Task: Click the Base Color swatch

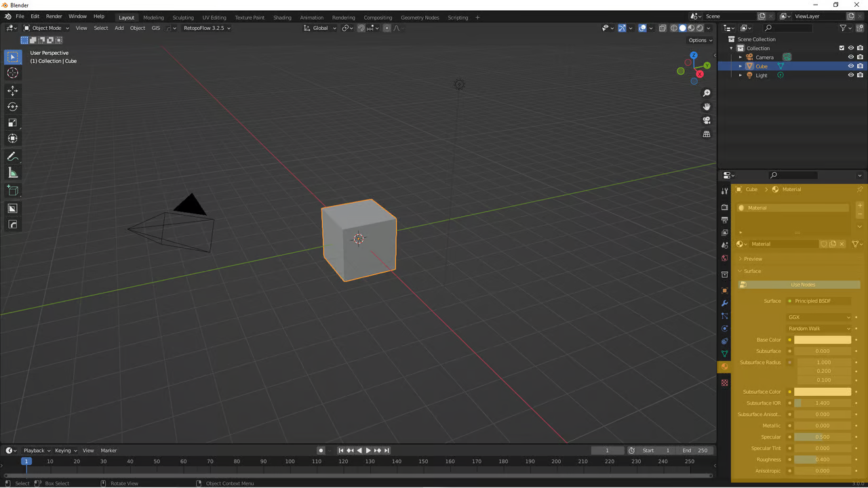Action: (822, 340)
